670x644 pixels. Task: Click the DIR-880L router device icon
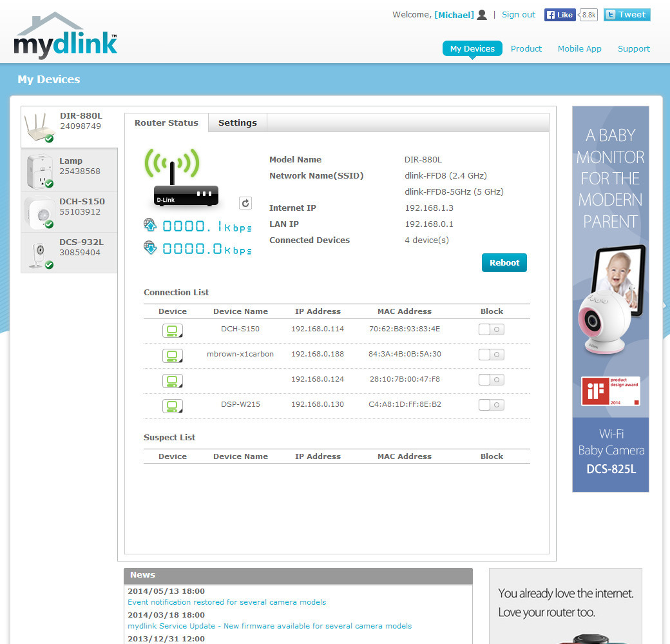pyautogui.click(x=39, y=126)
